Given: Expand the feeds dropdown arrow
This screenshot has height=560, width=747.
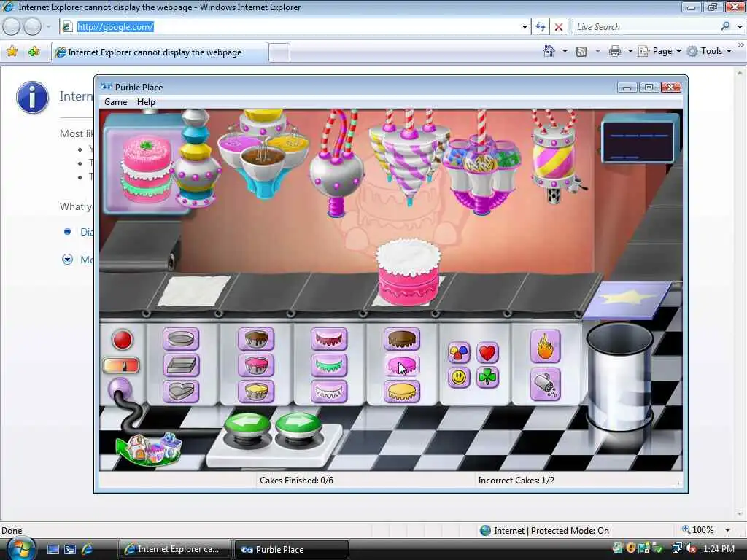Looking at the screenshot, I should pyautogui.click(x=597, y=51).
